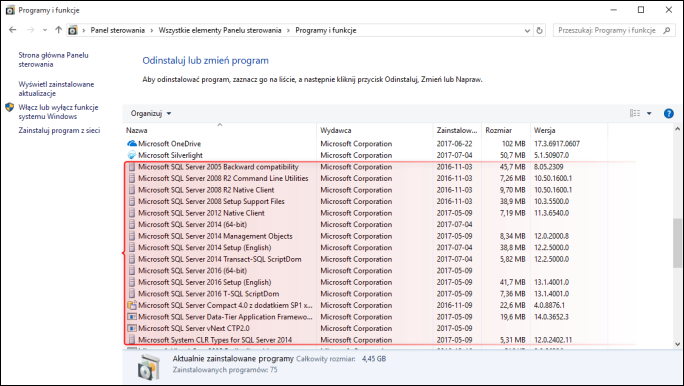Select the Microsoft Silverlight icon entry
The image size is (684, 386).
132,155
